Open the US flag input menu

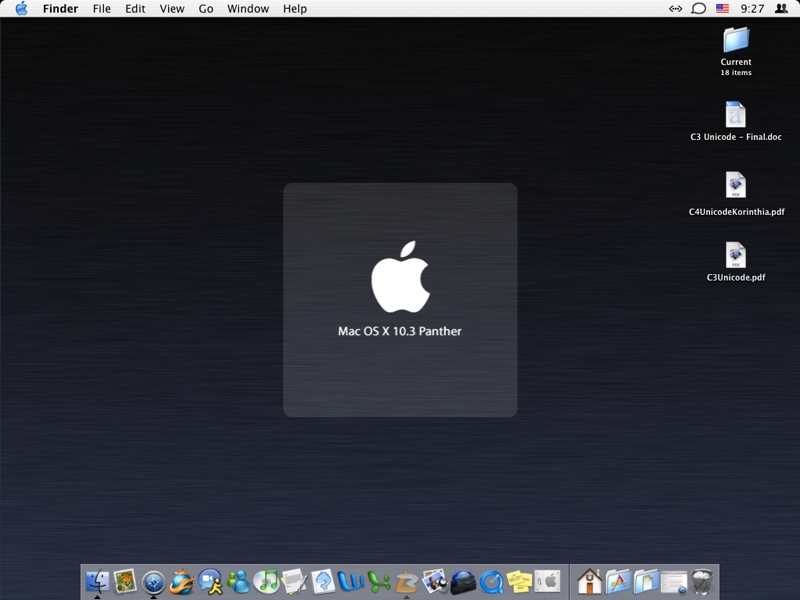pos(722,9)
